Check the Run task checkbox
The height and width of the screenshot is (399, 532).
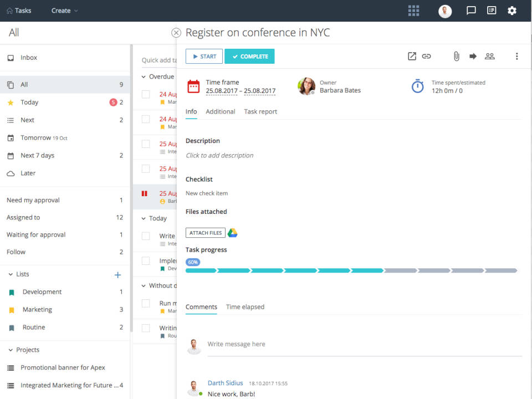tap(146, 303)
